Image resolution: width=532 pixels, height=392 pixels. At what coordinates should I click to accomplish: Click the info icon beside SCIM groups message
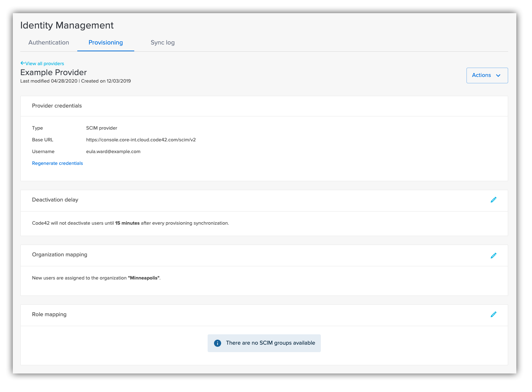[x=217, y=343]
